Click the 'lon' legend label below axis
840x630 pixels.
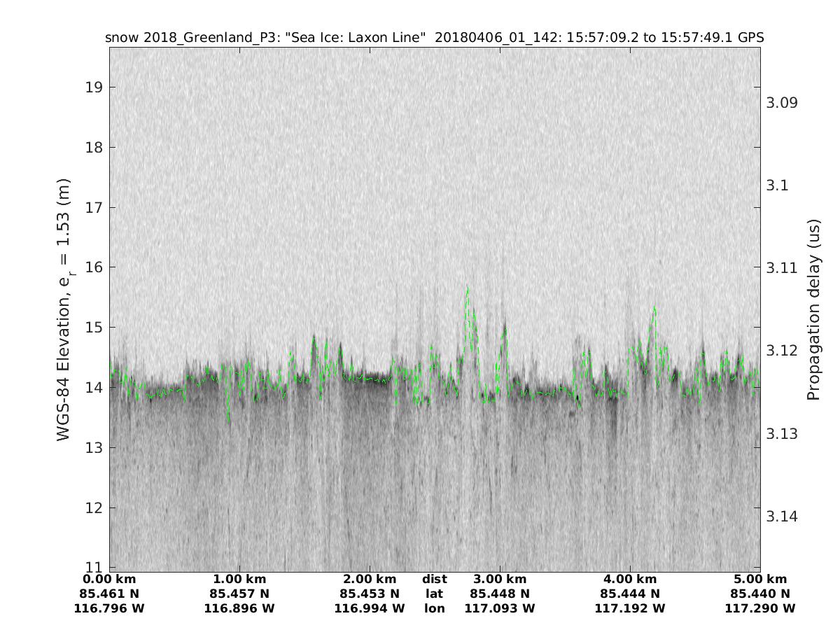pos(435,609)
